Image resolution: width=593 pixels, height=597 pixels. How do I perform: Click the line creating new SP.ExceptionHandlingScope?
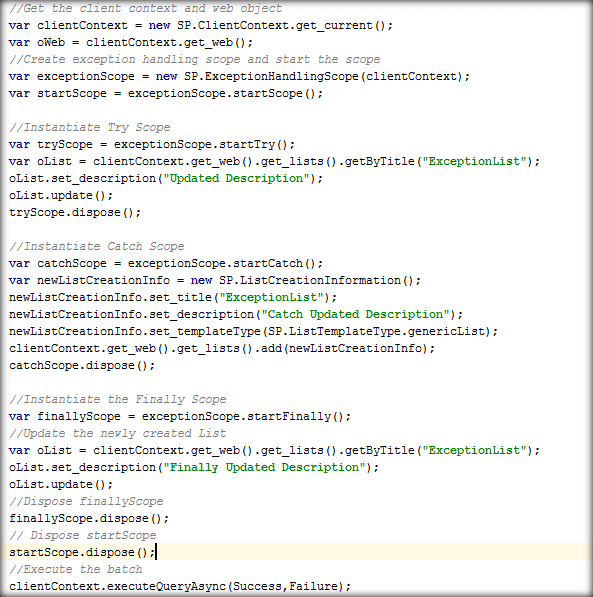point(239,77)
